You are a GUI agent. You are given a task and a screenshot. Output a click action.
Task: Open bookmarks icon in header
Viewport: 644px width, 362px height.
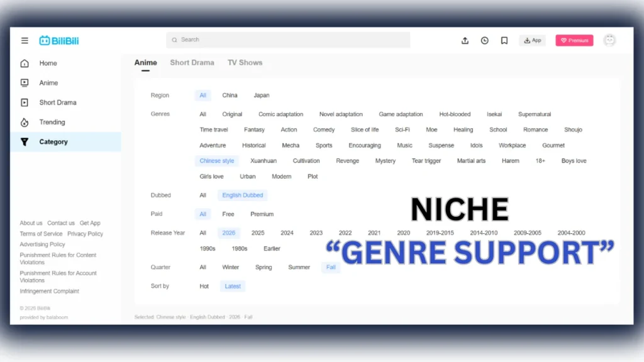point(504,41)
